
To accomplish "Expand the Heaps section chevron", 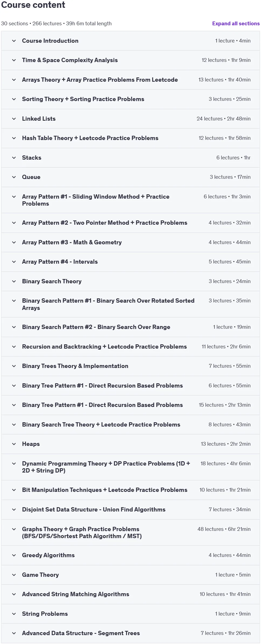I will pyautogui.click(x=14, y=444).
